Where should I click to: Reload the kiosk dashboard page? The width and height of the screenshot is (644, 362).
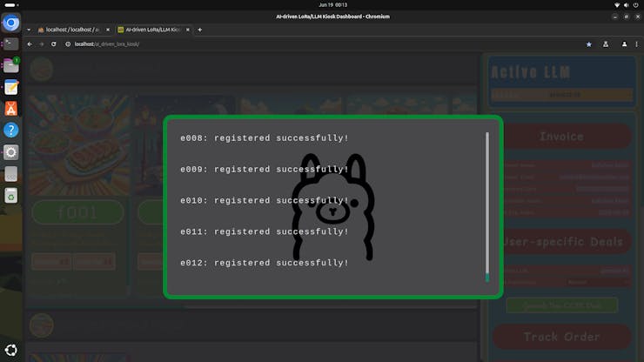(x=53, y=44)
